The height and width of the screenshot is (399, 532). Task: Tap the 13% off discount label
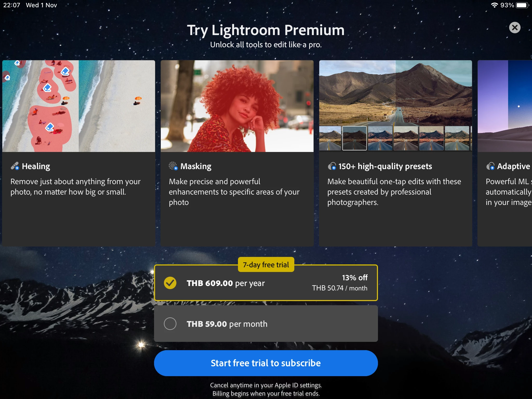(x=355, y=278)
